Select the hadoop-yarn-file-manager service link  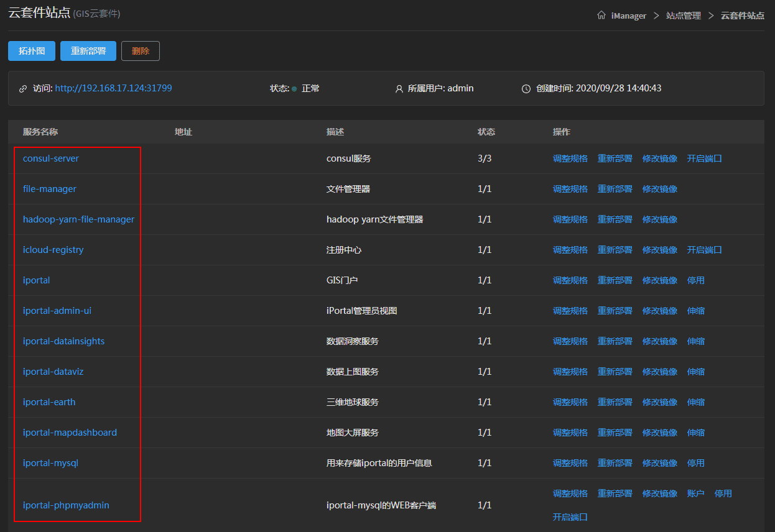78,219
